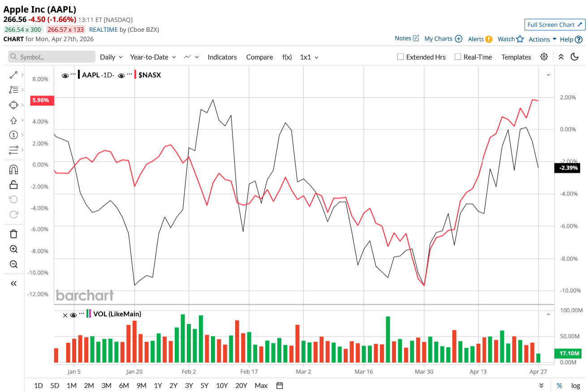Zoom in with the plus magnifier
This screenshot has height=392, width=586.
(13, 249)
